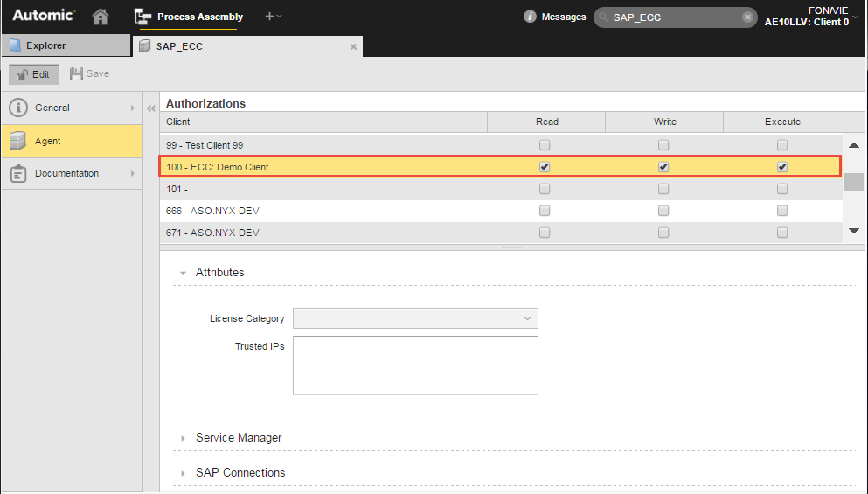Viewport: 868px width, 494px height.
Task: Open the License Category dropdown
Action: pos(415,318)
